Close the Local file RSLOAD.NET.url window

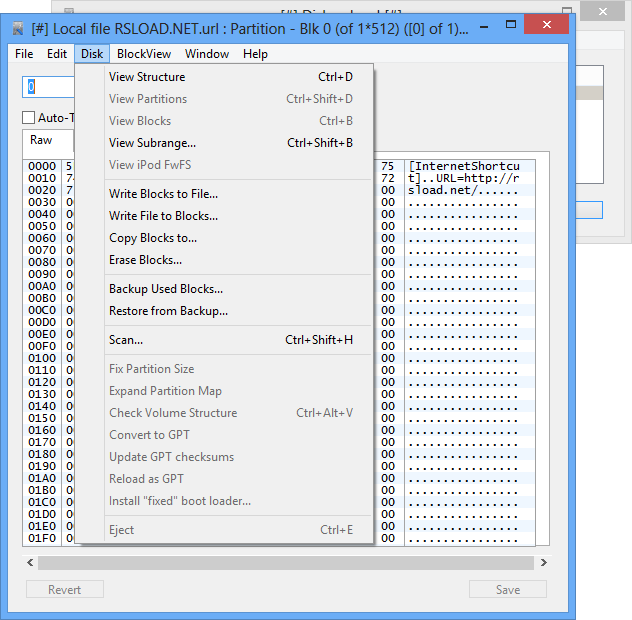click(547, 25)
